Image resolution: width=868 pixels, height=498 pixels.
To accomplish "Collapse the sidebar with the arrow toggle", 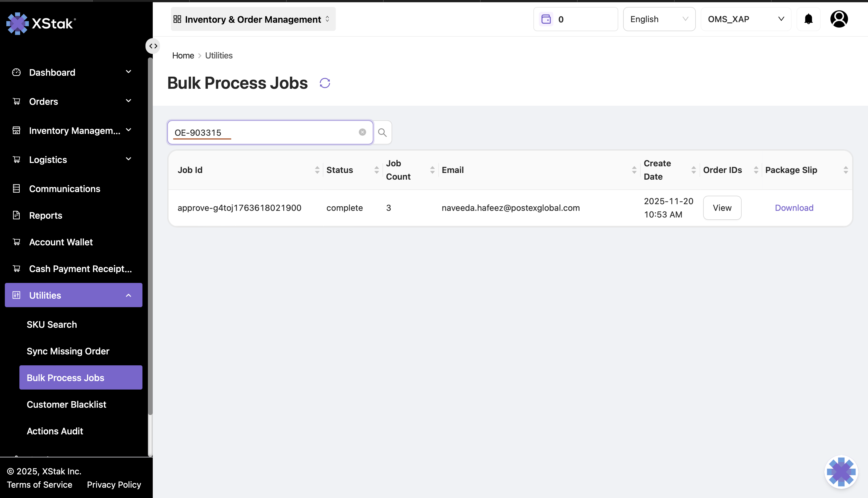I will click(153, 46).
